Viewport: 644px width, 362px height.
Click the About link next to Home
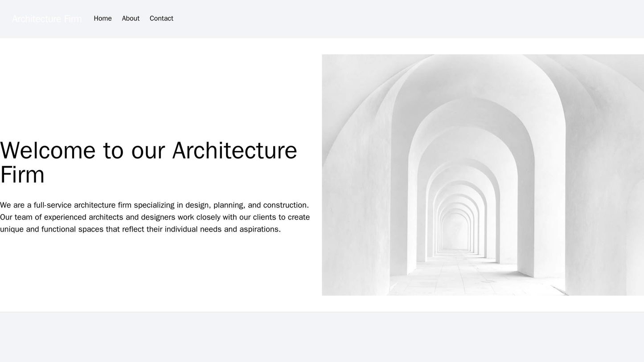coord(130,19)
